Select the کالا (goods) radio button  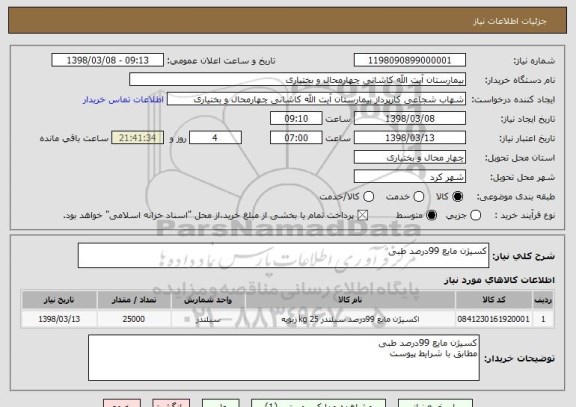tap(457, 197)
